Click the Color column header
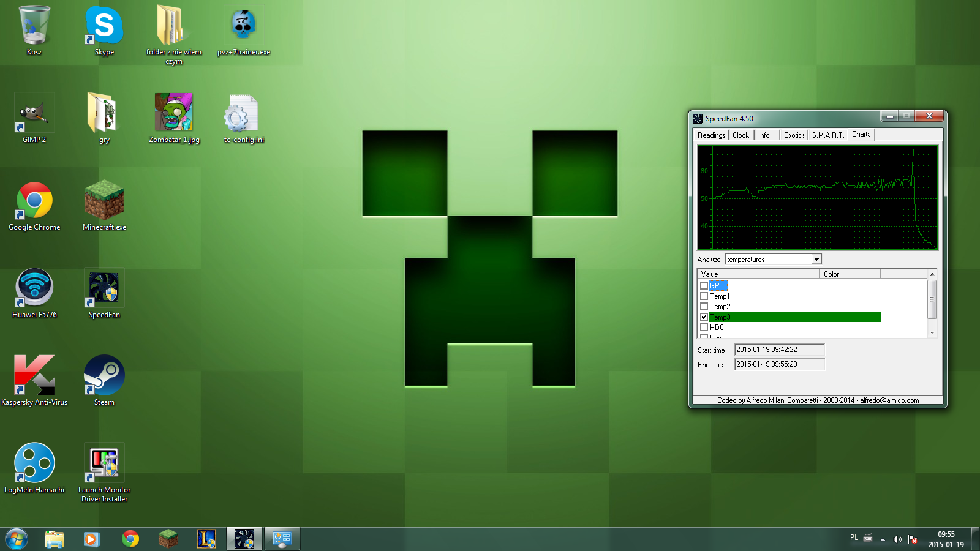 (x=850, y=274)
